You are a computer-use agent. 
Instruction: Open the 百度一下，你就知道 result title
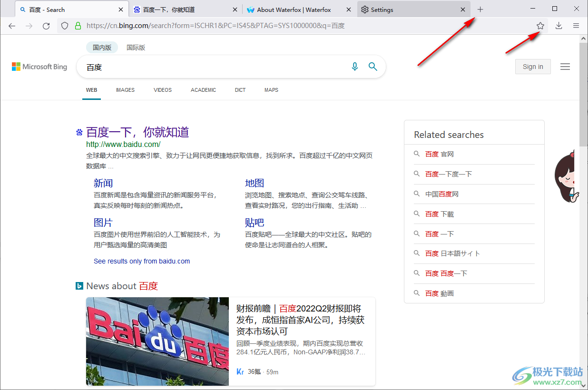pos(137,132)
